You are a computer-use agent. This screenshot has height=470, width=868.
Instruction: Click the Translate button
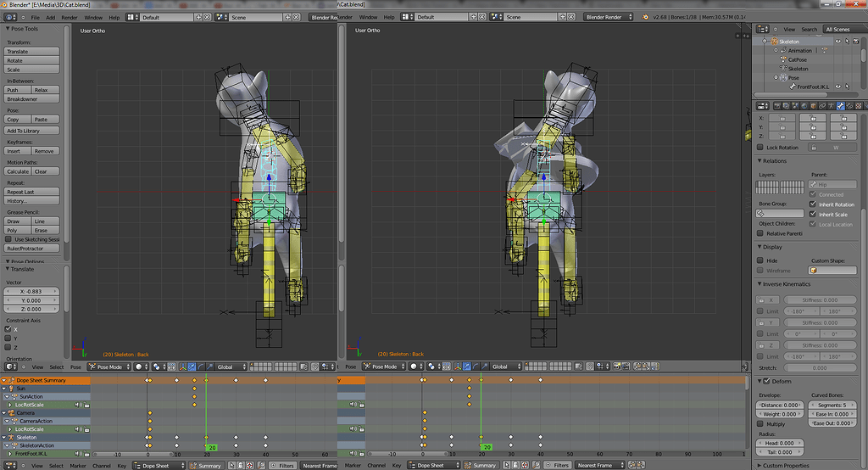[31, 52]
